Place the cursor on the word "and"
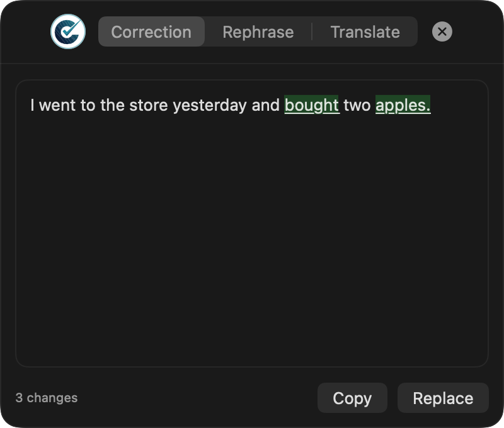 [x=266, y=105]
